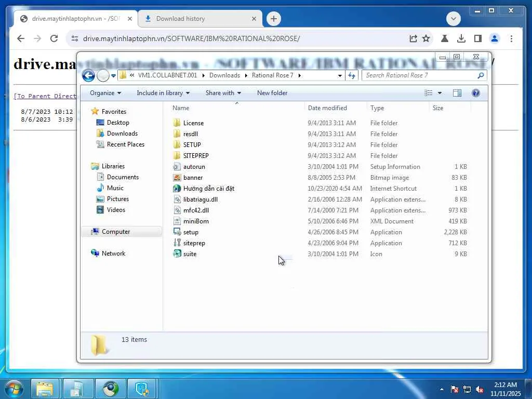Open the Windows Start menu
The image size is (532, 399).
click(x=14, y=389)
